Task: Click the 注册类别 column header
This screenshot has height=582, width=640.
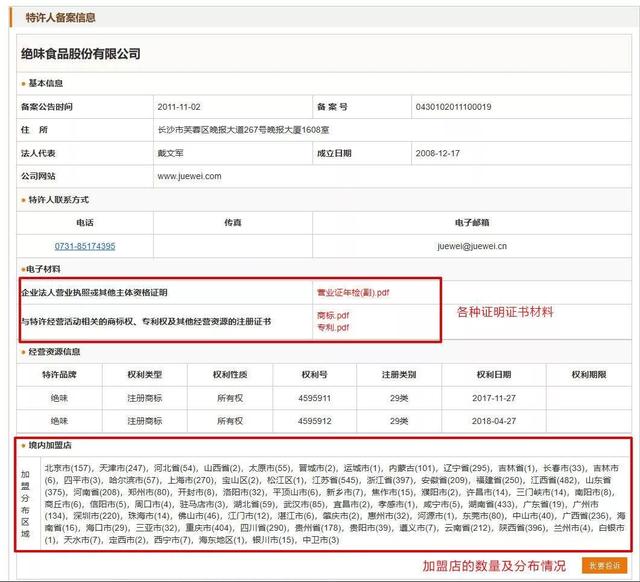Action: coord(399,375)
